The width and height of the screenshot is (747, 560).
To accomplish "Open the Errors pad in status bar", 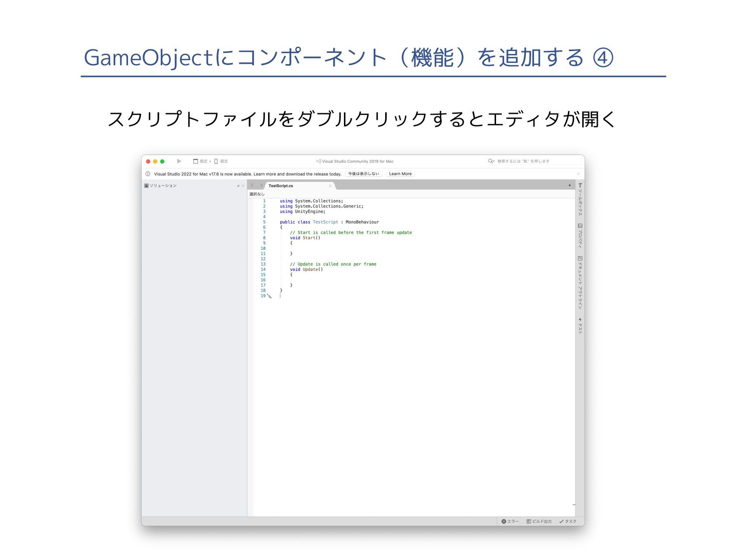I will pos(510,521).
